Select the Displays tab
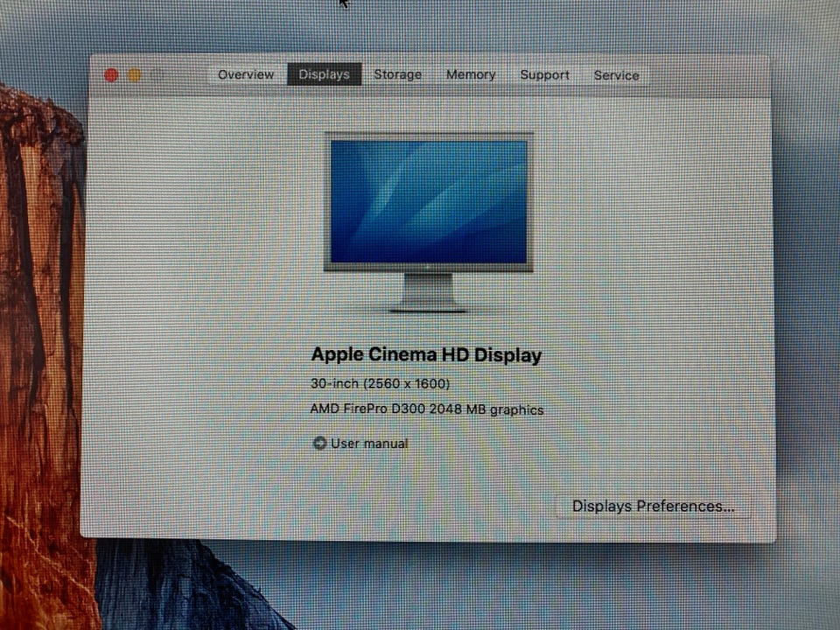 point(324,74)
